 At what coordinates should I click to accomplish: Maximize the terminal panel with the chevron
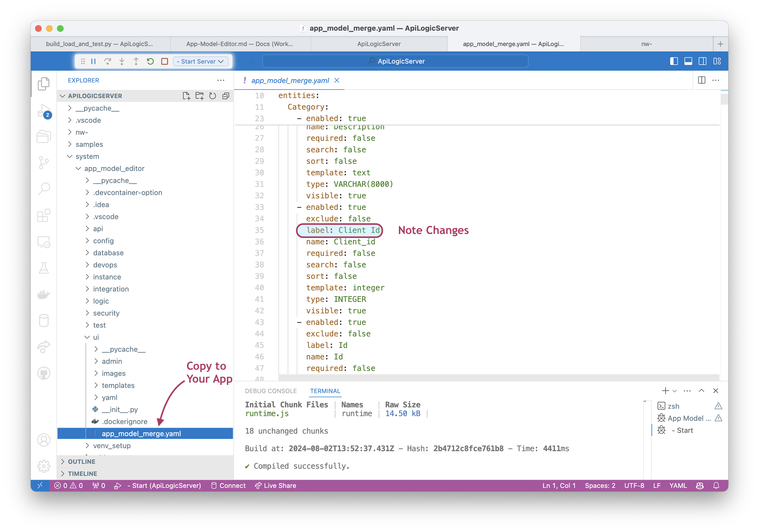coord(701,391)
